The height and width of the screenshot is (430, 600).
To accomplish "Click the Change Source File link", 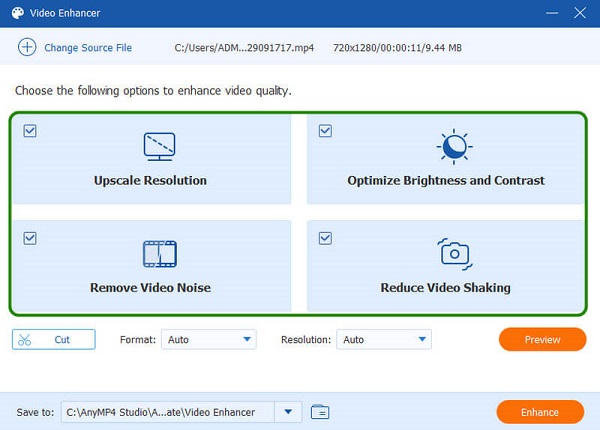I will pyautogui.click(x=88, y=48).
